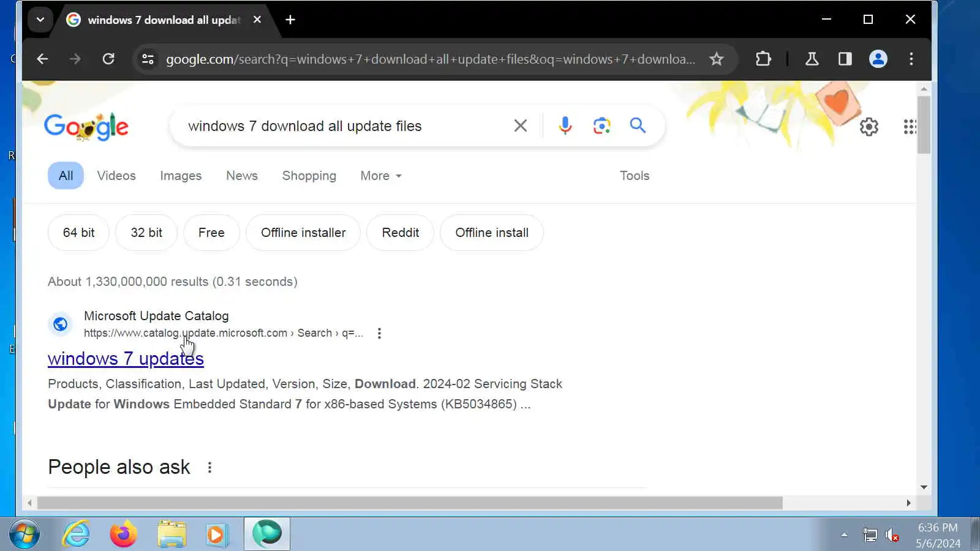
Task: Click the active browser taskbar button
Action: [x=267, y=534]
